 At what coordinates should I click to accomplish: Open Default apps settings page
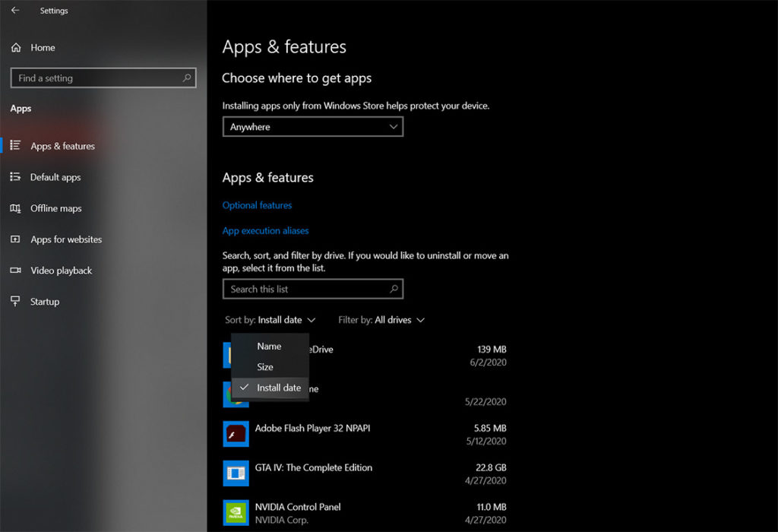[55, 177]
